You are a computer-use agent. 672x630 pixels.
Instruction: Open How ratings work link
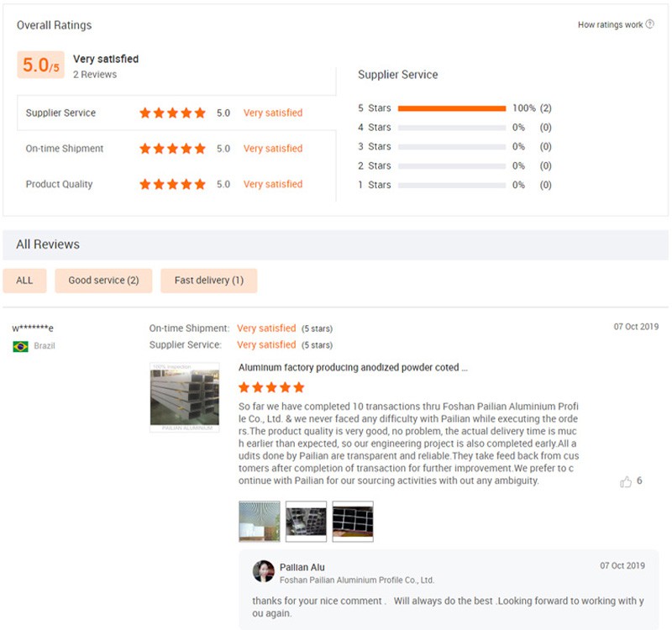click(610, 25)
